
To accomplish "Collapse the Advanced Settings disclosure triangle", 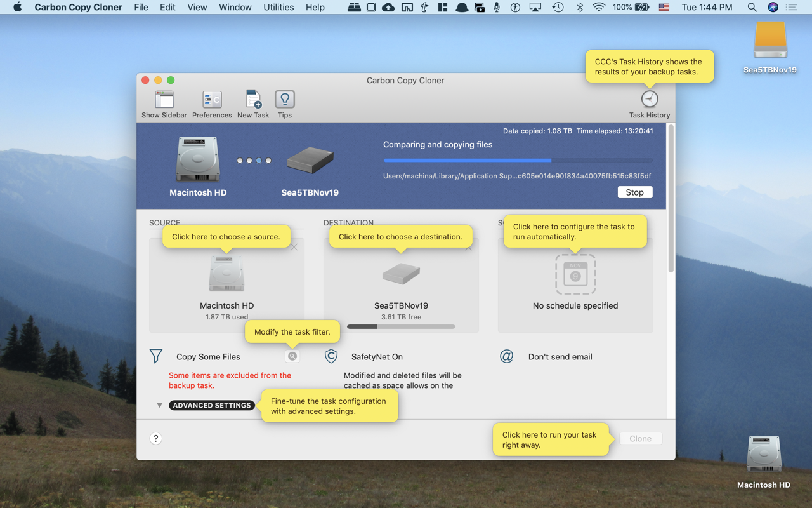I will point(159,405).
